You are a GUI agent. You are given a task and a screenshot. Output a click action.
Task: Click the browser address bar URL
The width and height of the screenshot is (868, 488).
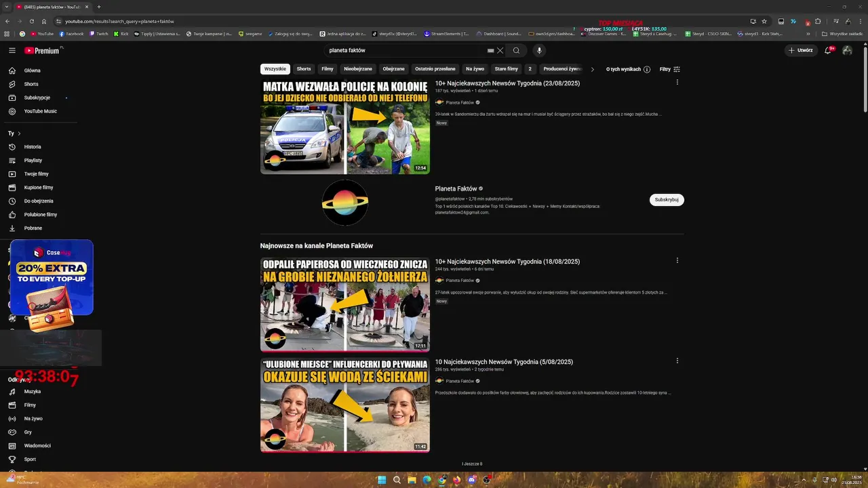(120, 21)
